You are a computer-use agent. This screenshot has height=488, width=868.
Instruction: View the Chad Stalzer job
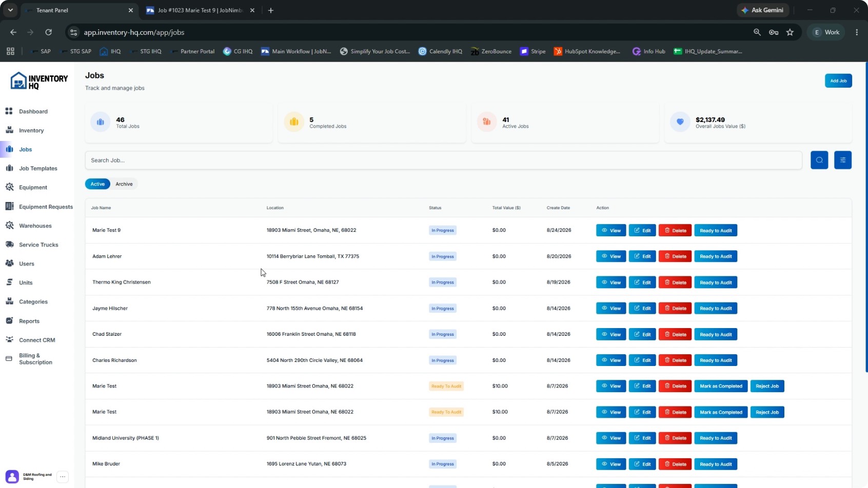pyautogui.click(x=611, y=334)
